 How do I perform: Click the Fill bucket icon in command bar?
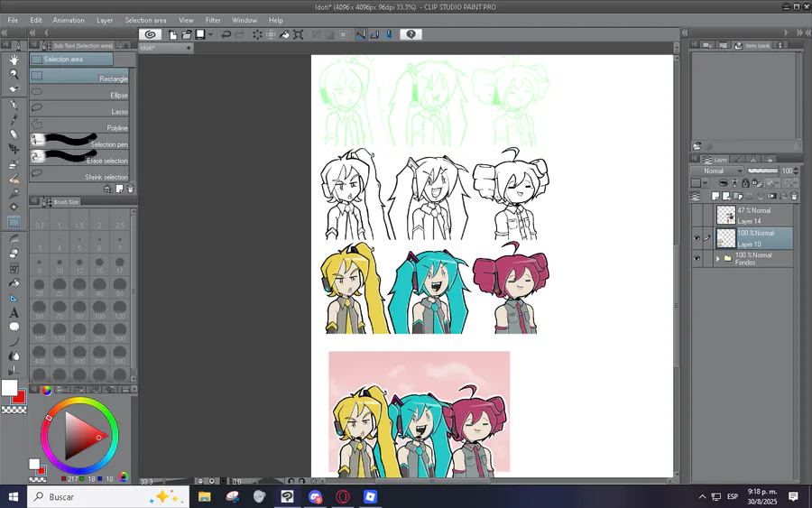tap(285, 34)
